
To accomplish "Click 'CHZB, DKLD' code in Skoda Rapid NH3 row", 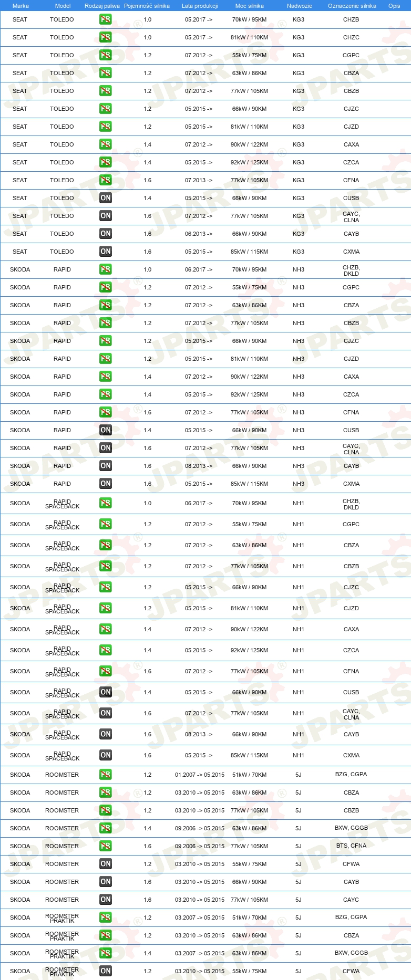I will [x=351, y=270].
